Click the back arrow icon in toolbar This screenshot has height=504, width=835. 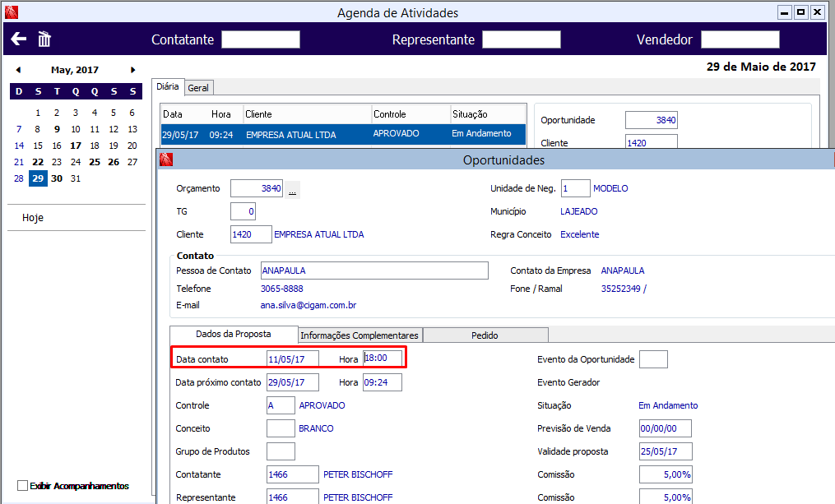(19, 39)
